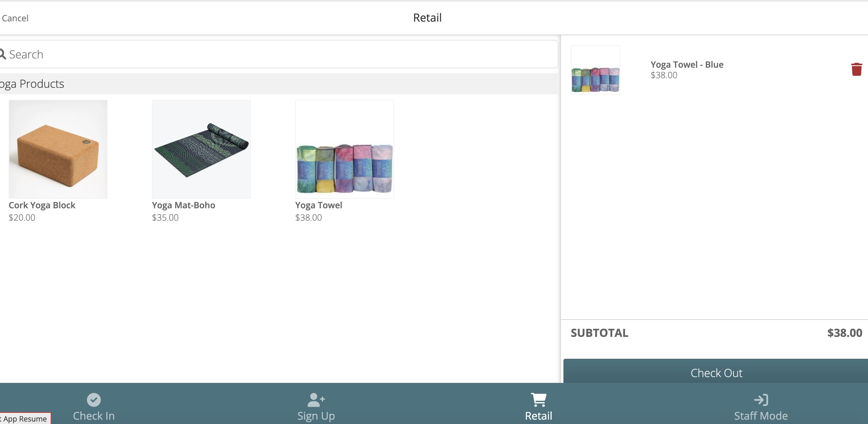Select the Yoga Towel product
The image size is (868, 424).
click(344, 149)
